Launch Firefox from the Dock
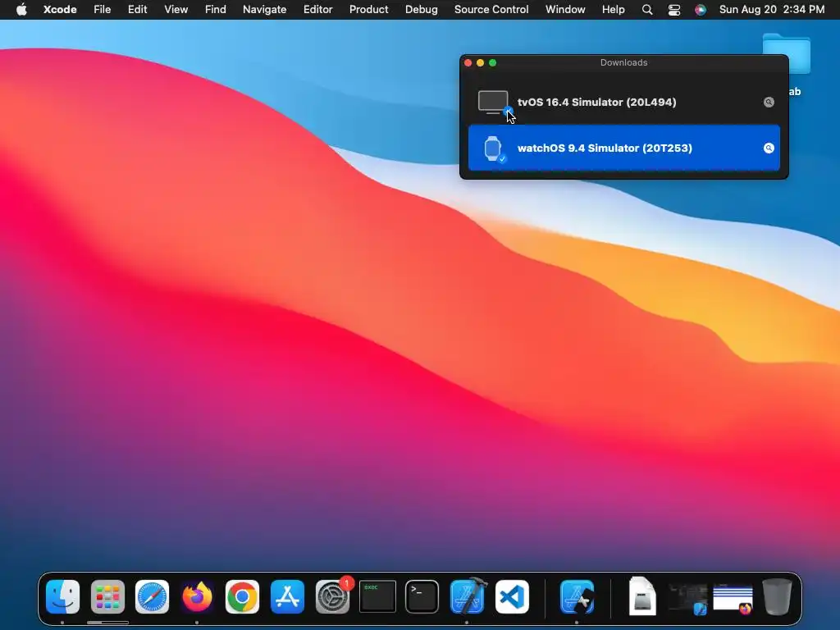 click(197, 597)
